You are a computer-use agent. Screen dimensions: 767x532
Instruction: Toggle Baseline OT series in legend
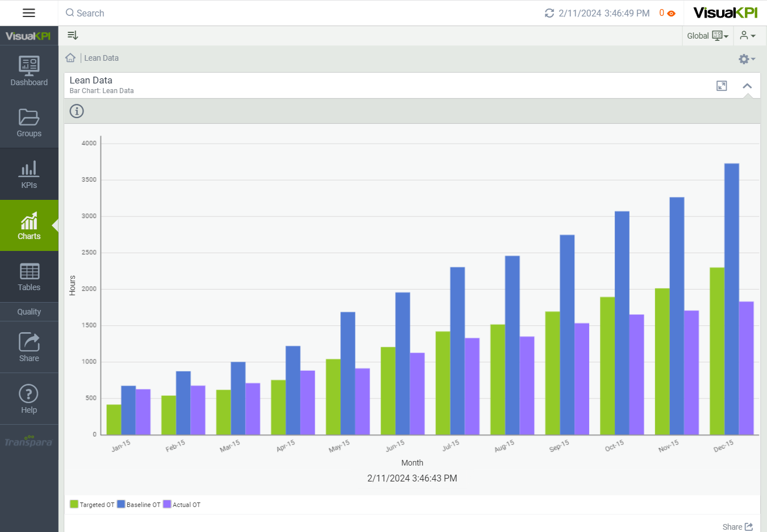pos(139,504)
